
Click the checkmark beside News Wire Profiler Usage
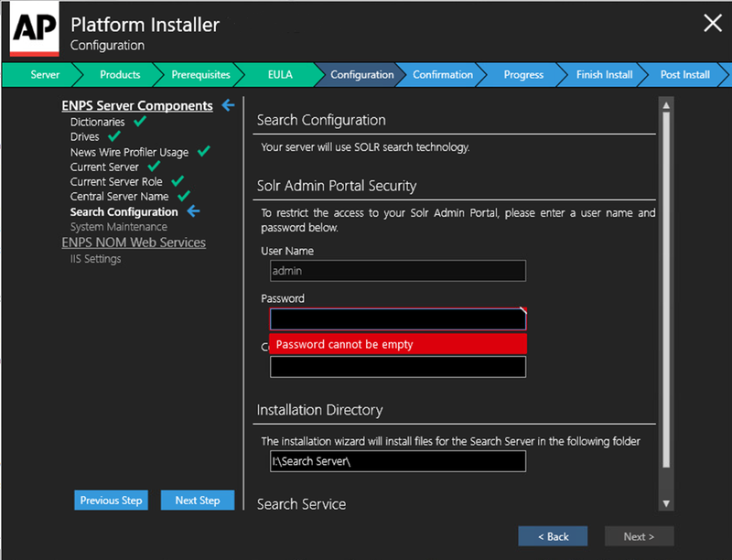203,151
